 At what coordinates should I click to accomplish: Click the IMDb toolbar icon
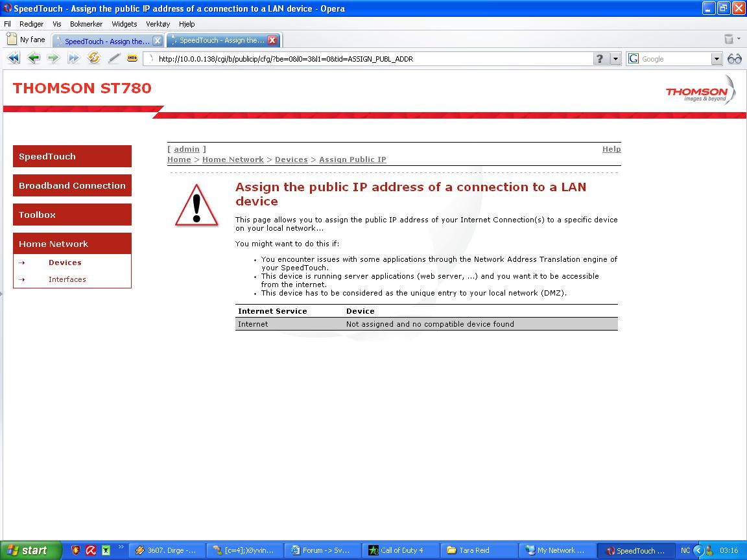coord(132,58)
